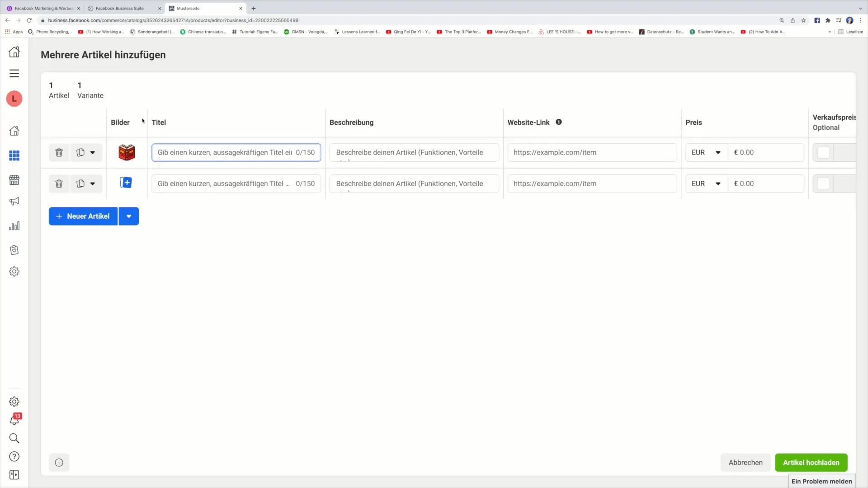The width and height of the screenshot is (868, 488).
Task: Open the help question mark icon
Action: coord(14,457)
